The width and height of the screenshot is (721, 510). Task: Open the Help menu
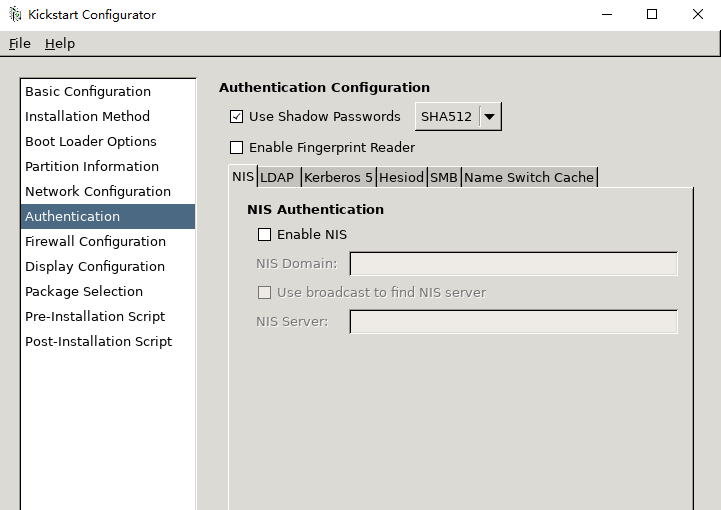pyautogui.click(x=60, y=44)
